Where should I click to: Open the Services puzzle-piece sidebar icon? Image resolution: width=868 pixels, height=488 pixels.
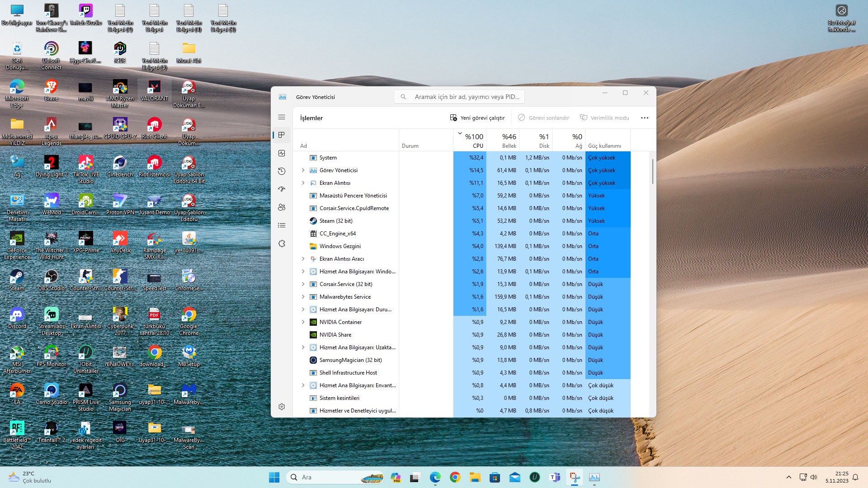tap(282, 244)
